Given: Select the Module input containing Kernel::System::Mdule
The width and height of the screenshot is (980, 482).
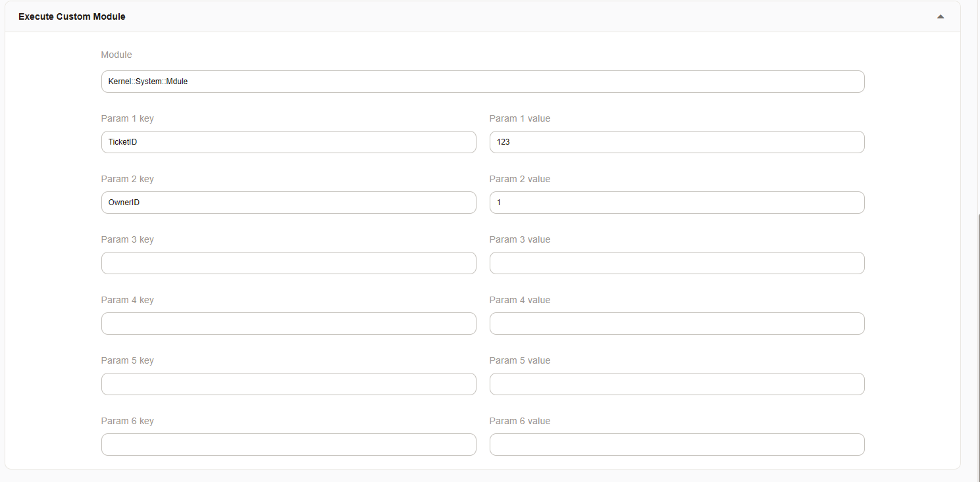Looking at the screenshot, I should (x=482, y=81).
